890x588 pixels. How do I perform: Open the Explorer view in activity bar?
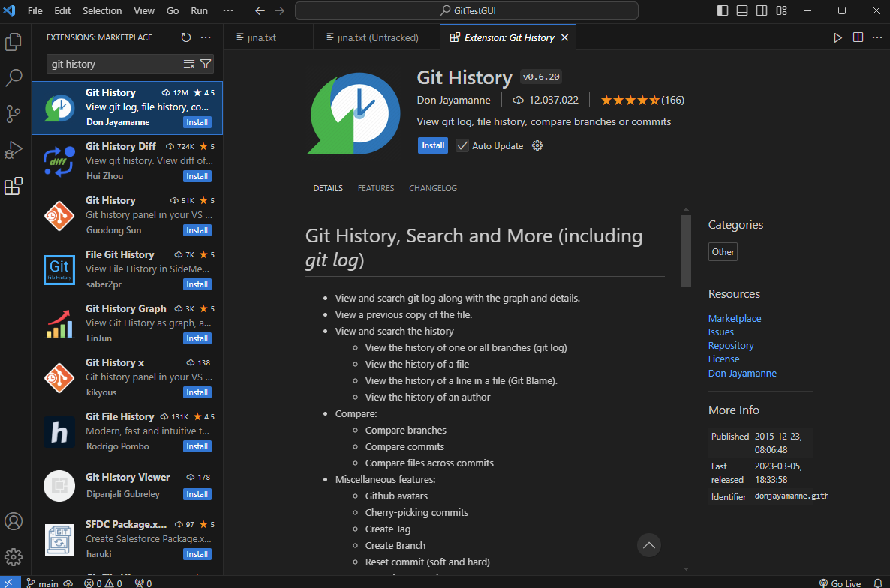tap(14, 41)
